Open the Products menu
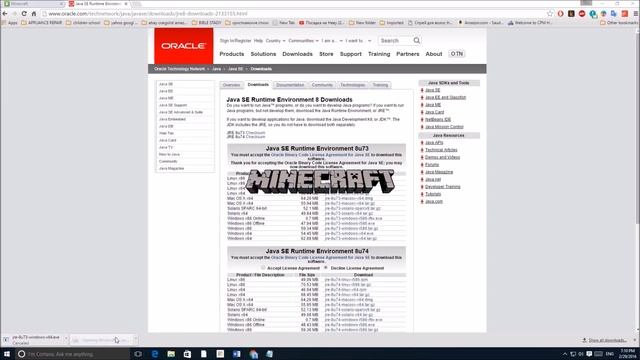 [232, 54]
